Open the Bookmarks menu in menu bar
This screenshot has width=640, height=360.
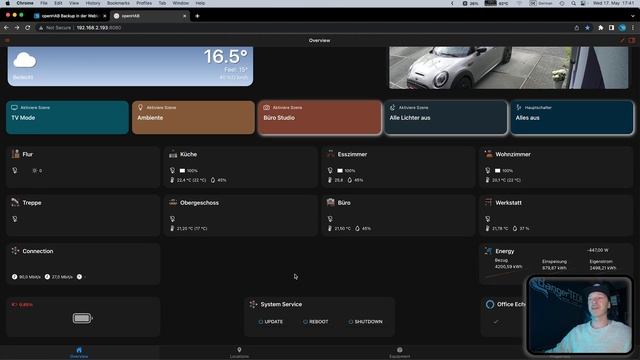pyautogui.click(x=118, y=3)
